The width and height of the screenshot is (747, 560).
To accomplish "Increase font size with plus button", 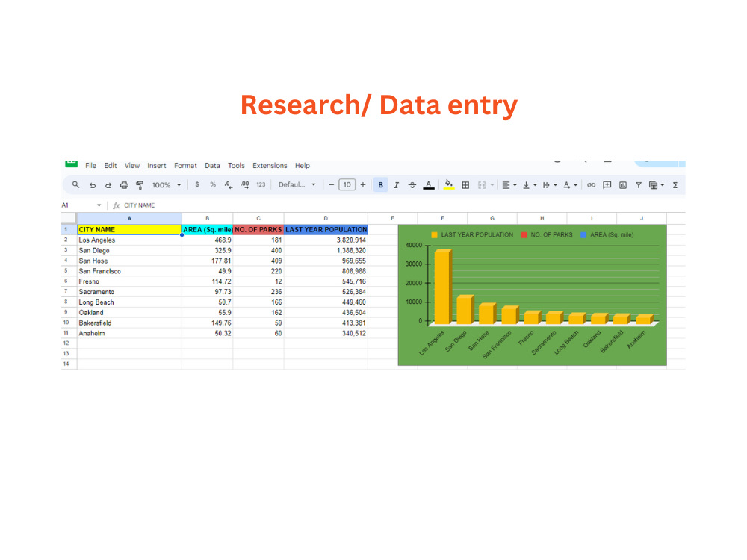I will coord(363,184).
